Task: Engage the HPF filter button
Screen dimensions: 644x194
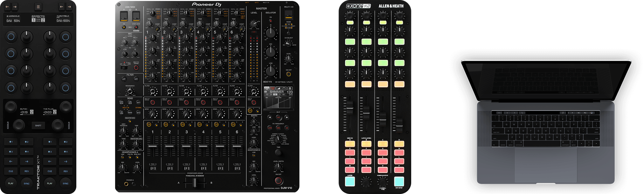Action: click(x=136, y=79)
